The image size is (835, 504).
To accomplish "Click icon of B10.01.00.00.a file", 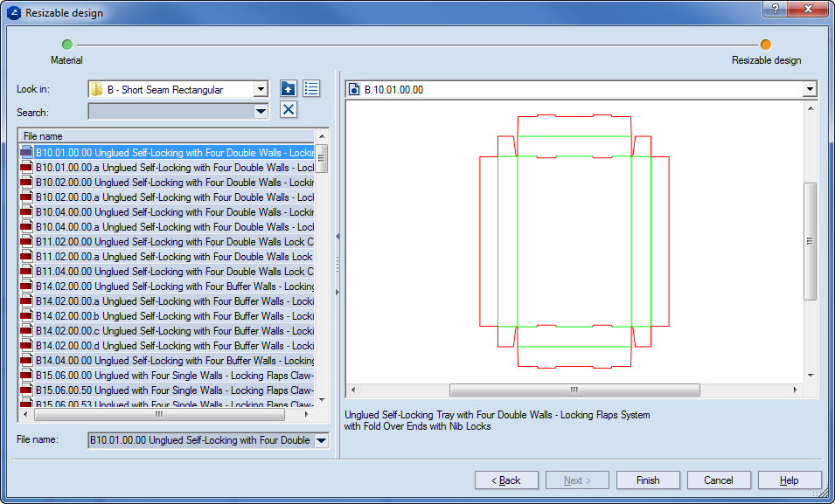I will 27,168.
